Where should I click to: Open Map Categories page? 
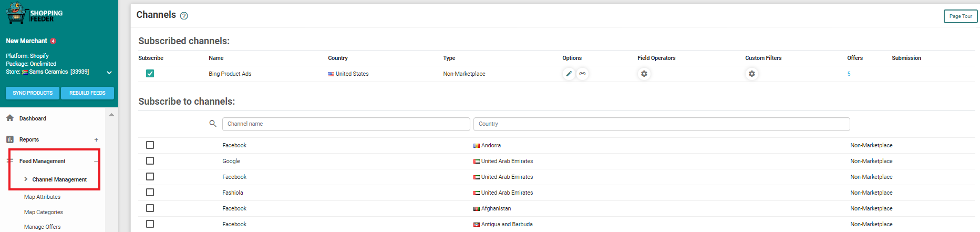(44, 212)
